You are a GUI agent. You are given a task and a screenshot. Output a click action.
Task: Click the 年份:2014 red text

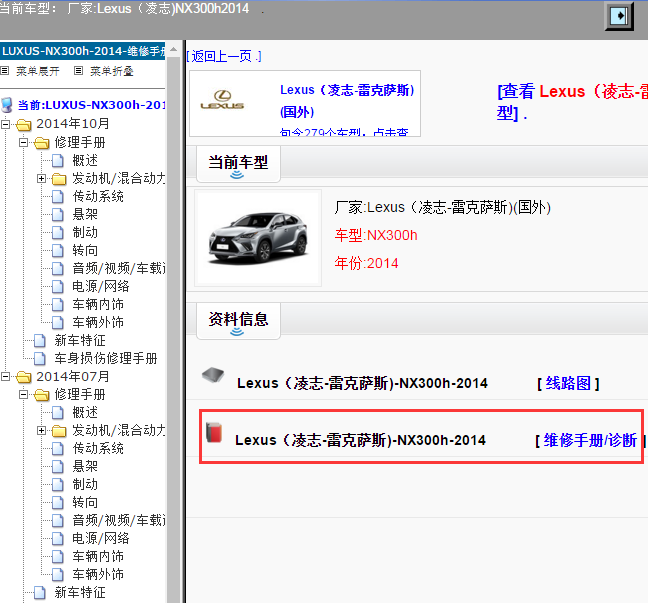tap(366, 263)
